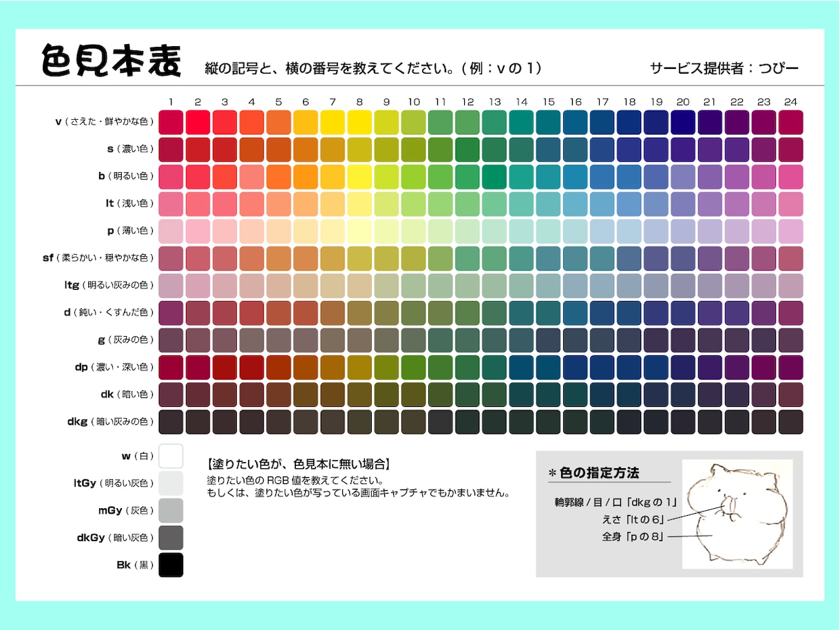Click the hamster sketch illustration
The width and height of the screenshot is (840, 630).
pyautogui.click(x=738, y=514)
